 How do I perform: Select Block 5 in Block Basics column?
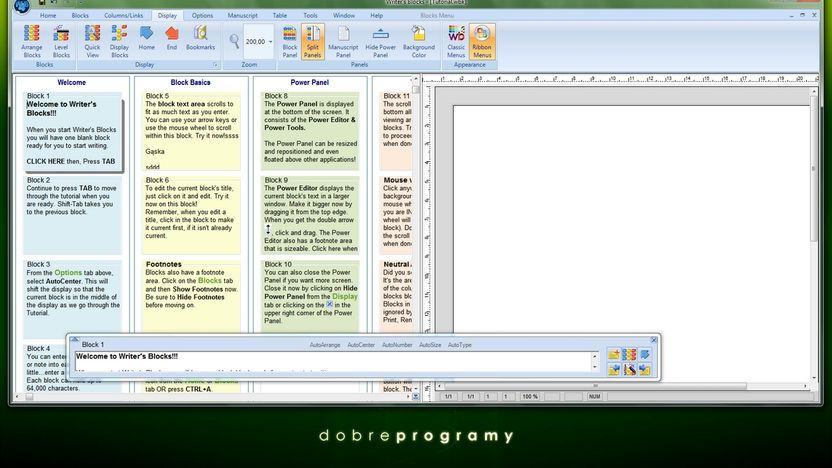click(x=191, y=131)
